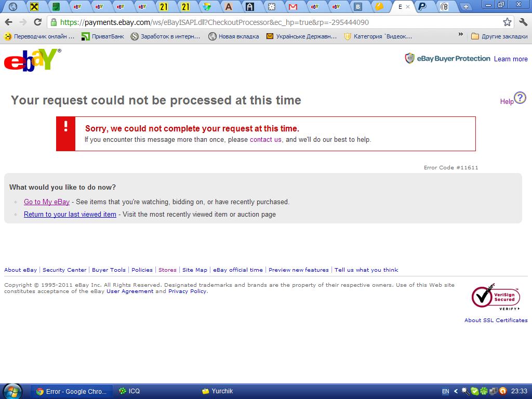Open the Заработок в интерн... bookmark
This screenshot has height=399, width=532.
click(166, 36)
